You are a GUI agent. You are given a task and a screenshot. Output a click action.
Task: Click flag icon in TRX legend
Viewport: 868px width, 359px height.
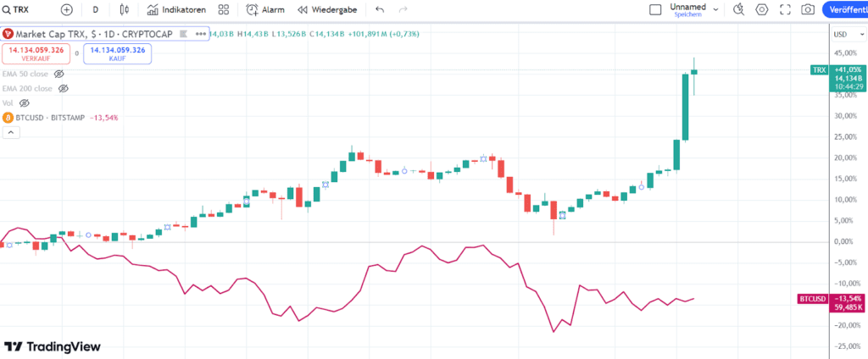coord(183,34)
